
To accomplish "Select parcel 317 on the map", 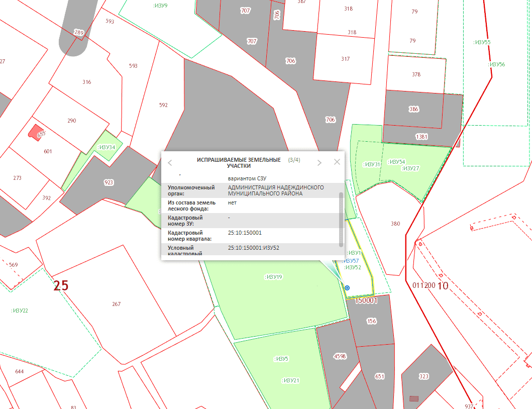I will pyautogui.click(x=346, y=59).
